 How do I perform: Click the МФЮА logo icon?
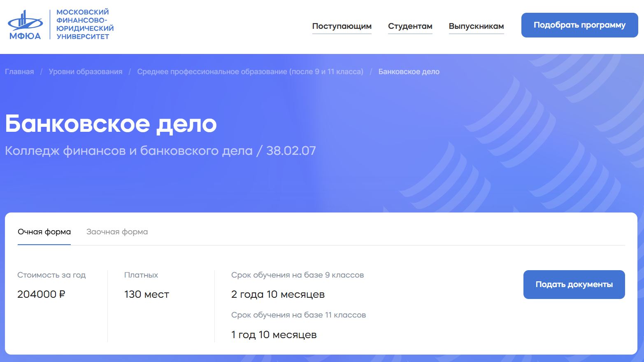tap(25, 25)
